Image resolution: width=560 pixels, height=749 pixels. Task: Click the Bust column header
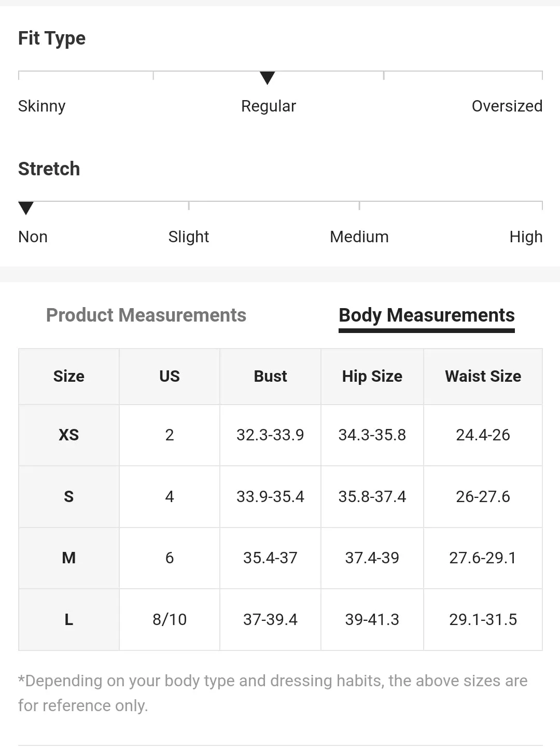[270, 377]
